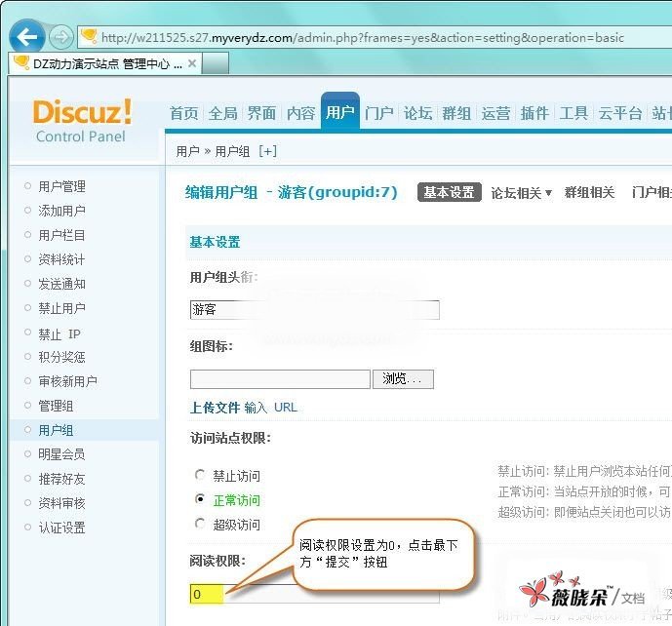The image size is (672, 626).
Task: Open 禁止 IP in the sidebar
Action: point(59,333)
